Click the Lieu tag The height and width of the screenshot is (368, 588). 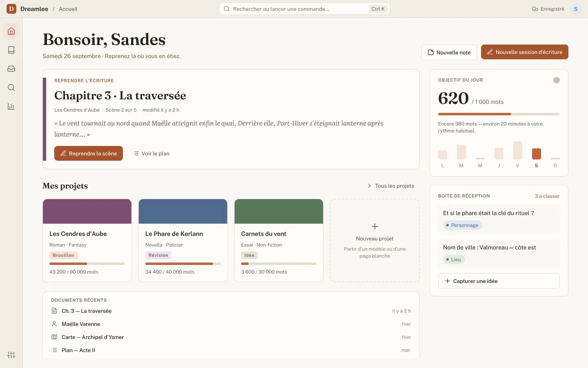(454, 260)
